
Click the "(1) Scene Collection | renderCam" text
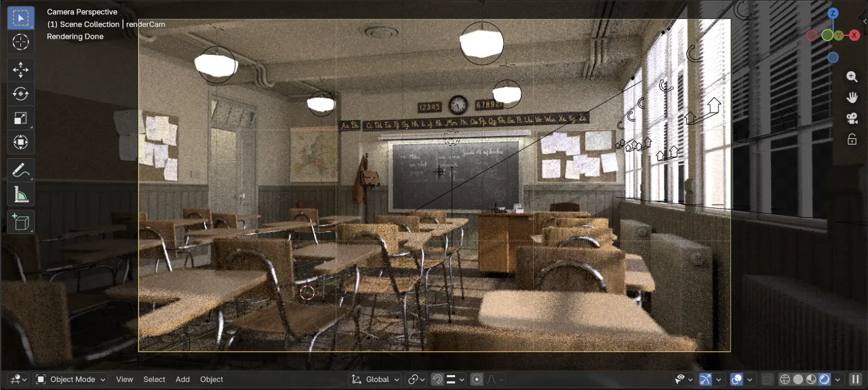click(106, 24)
